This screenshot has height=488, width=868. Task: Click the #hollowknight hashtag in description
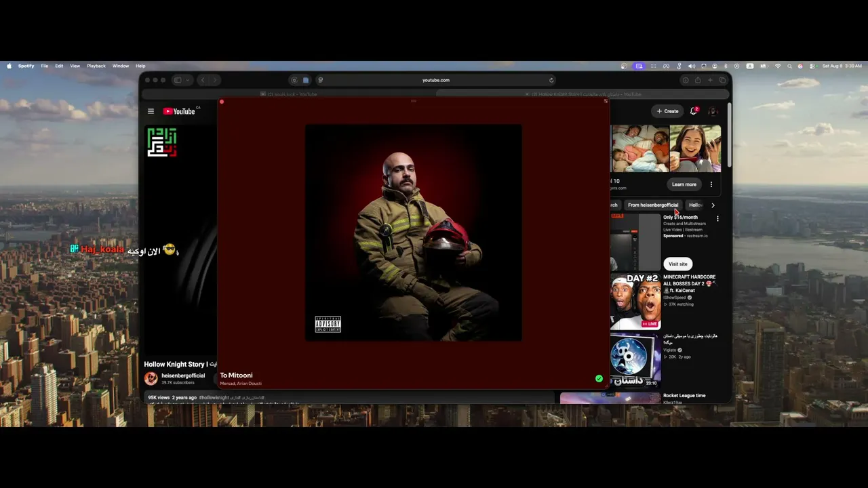pyautogui.click(x=214, y=397)
